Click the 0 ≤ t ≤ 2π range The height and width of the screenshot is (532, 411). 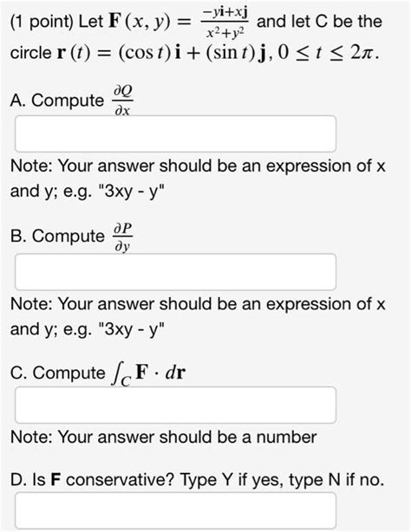(x=328, y=53)
